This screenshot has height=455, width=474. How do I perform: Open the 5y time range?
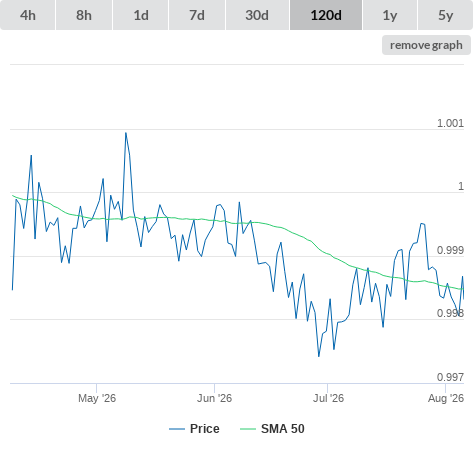(446, 15)
